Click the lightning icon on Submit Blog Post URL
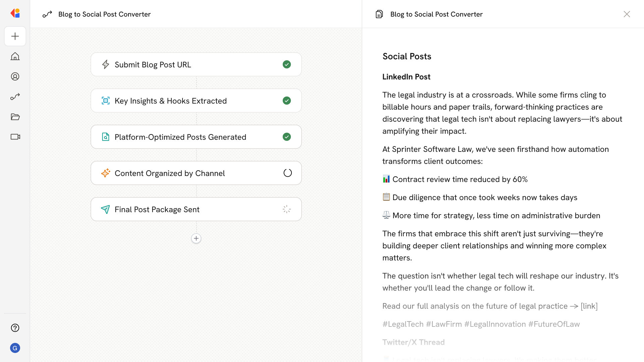644x362 pixels. [106, 64]
